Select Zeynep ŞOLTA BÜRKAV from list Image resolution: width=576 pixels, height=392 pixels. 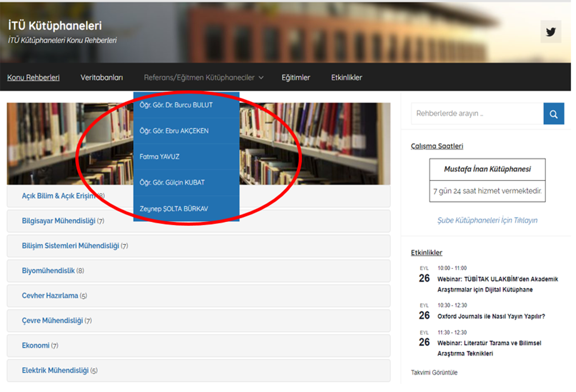tap(173, 208)
